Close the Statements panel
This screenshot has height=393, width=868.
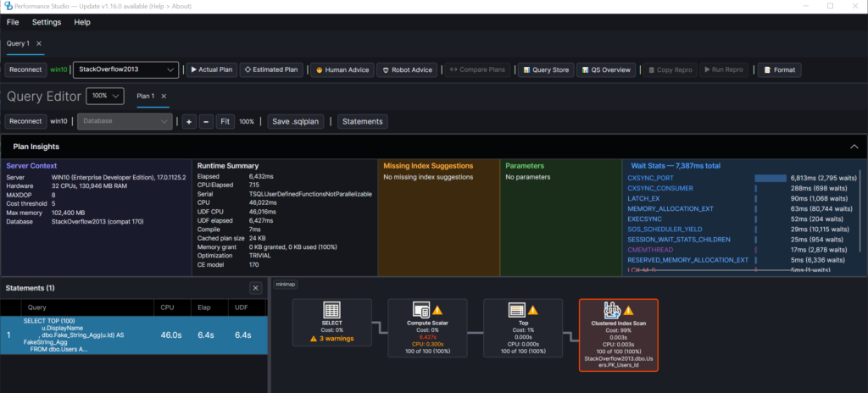pyautogui.click(x=256, y=288)
